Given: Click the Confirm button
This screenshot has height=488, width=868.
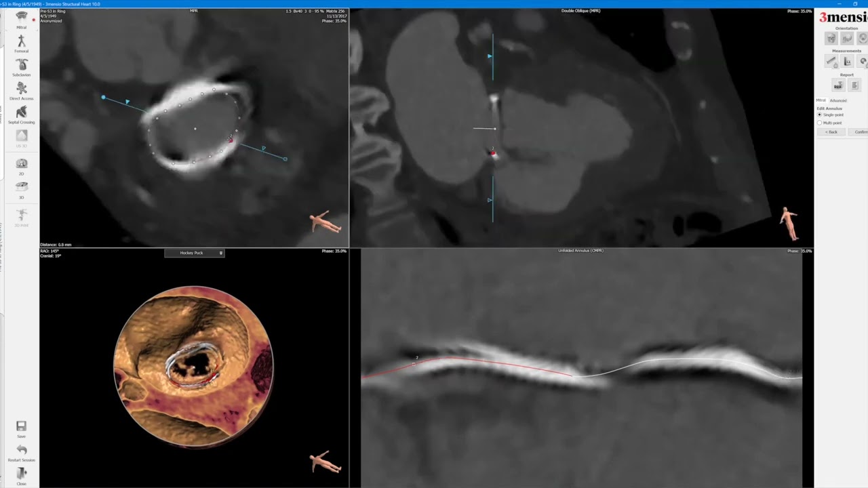Looking at the screenshot, I should 860,132.
